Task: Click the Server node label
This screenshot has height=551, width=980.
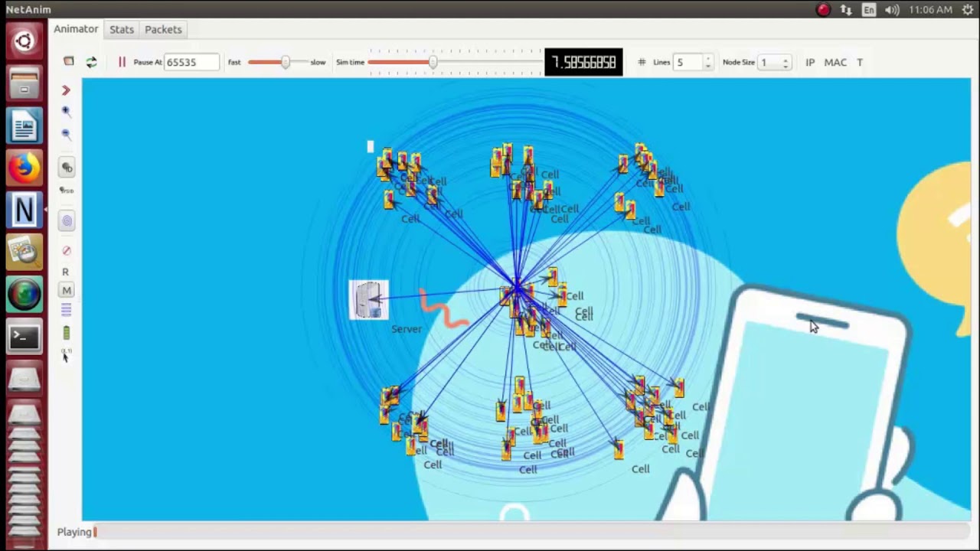Action: coord(407,329)
